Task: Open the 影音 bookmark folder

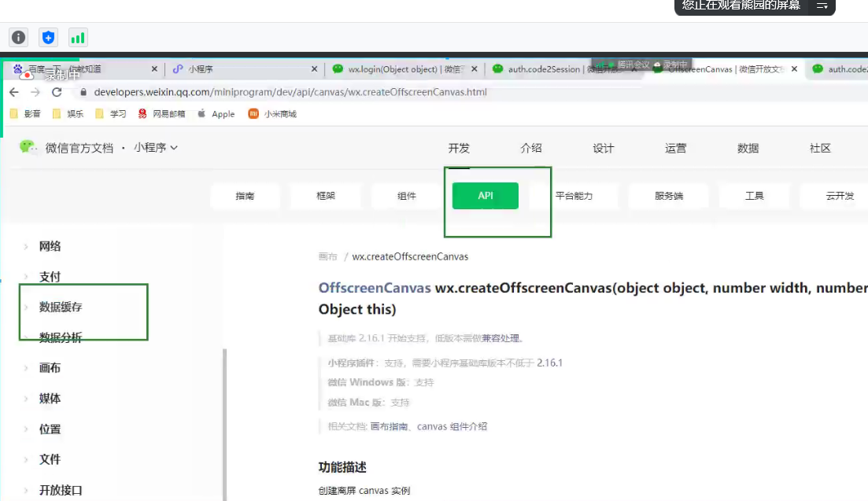Action: click(25, 113)
